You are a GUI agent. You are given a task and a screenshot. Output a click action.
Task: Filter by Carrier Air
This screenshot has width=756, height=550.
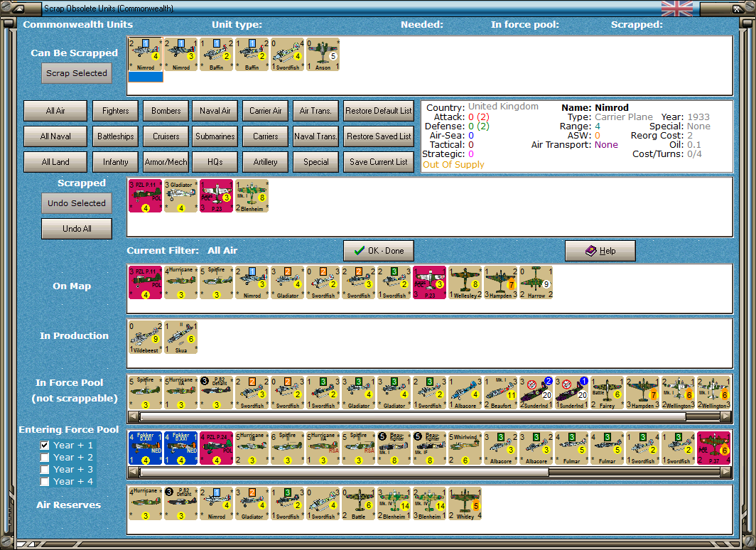265,111
